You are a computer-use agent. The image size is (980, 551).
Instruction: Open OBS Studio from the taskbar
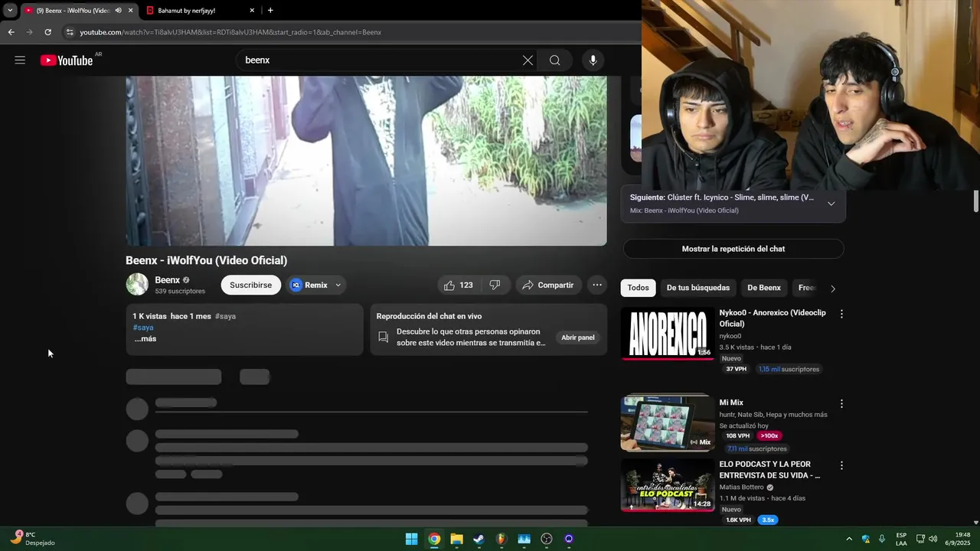pyautogui.click(x=547, y=539)
